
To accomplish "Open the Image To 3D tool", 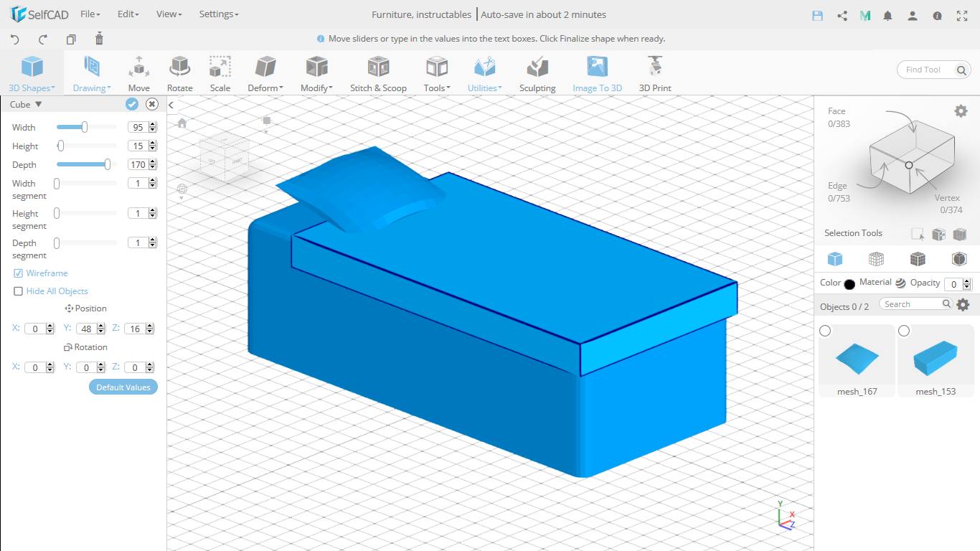I will coord(597,75).
